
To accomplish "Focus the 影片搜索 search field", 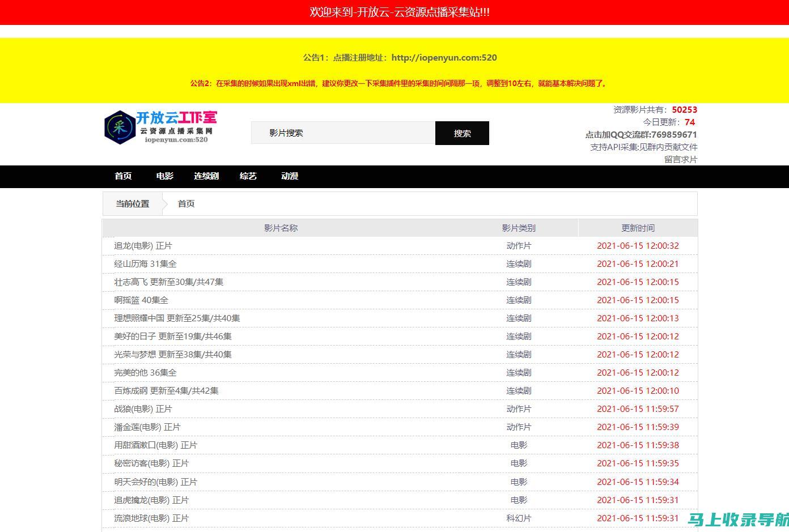I will [343, 133].
